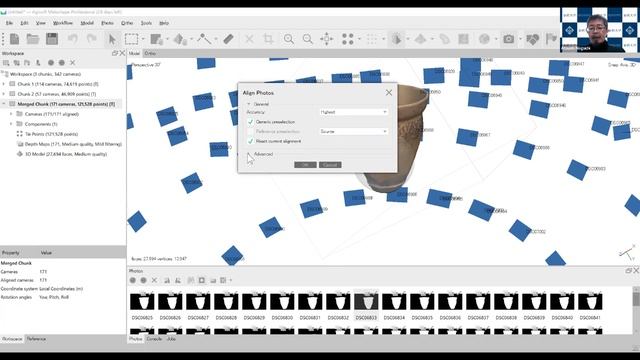Screen dimensions: 640x360
Task: Open the Photo menu
Action: coord(107,23)
